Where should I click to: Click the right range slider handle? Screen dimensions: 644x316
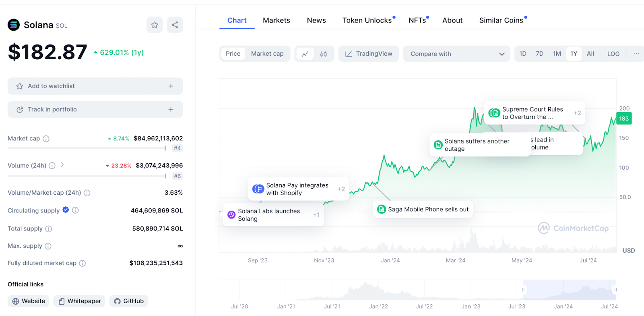(615, 290)
